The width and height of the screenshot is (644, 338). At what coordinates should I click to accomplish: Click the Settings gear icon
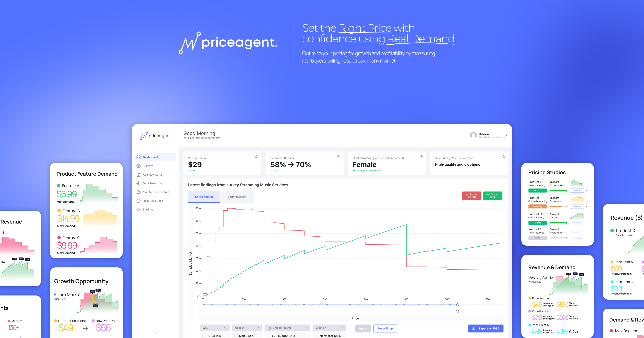(139, 210)
